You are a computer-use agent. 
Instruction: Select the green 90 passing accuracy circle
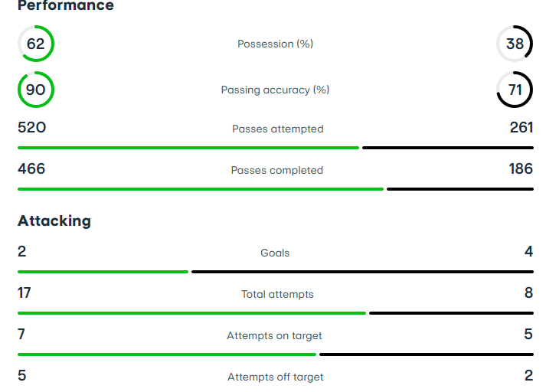point(36,90)
